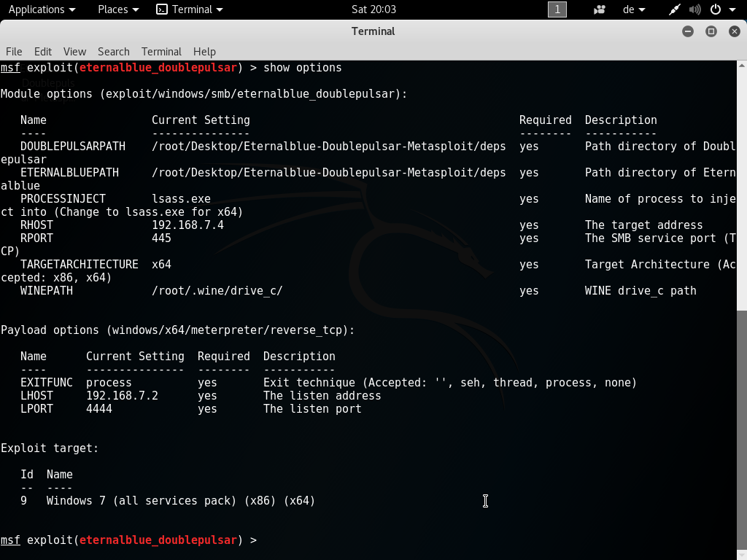
Task: Open the 'de' keyboard layout dropdown
Action: 634,9
